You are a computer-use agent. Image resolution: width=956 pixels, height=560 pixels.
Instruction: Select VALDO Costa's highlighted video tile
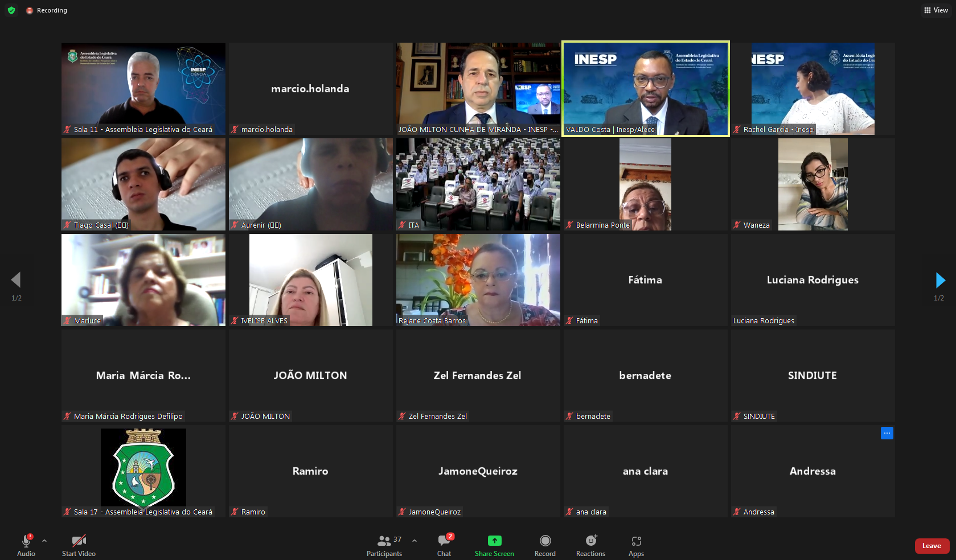click(x=645, y=89)
